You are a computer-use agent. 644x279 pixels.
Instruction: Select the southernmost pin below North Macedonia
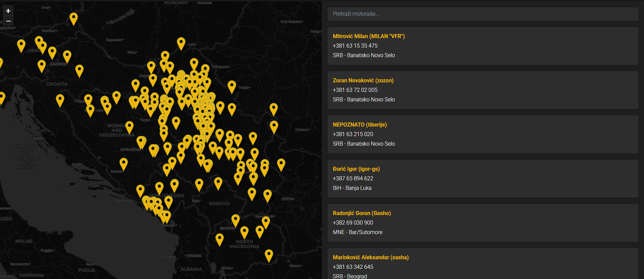(269, 255)
